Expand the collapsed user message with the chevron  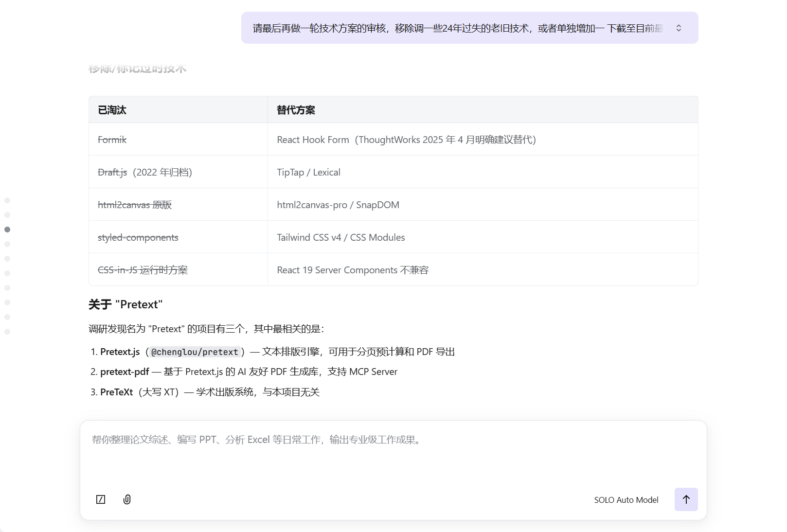679,28
